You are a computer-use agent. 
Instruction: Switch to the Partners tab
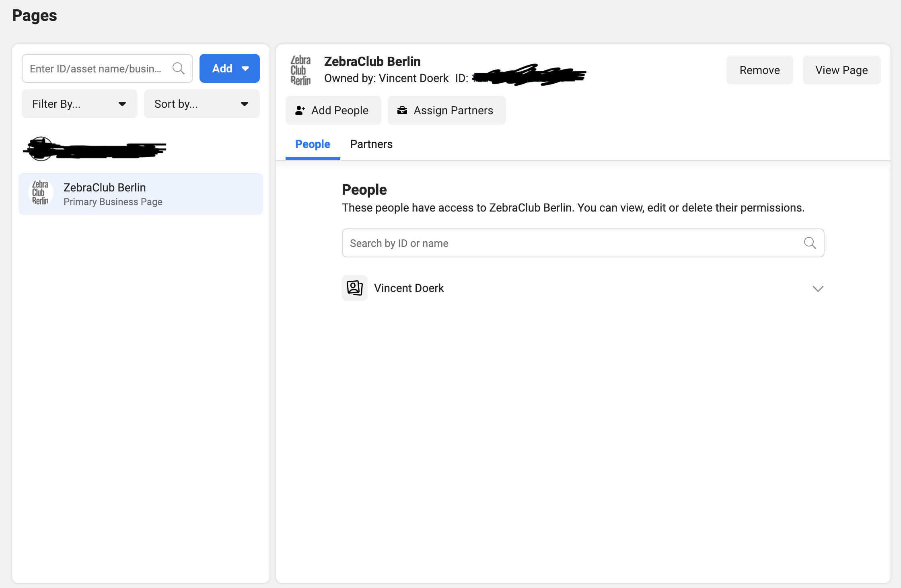371,144
